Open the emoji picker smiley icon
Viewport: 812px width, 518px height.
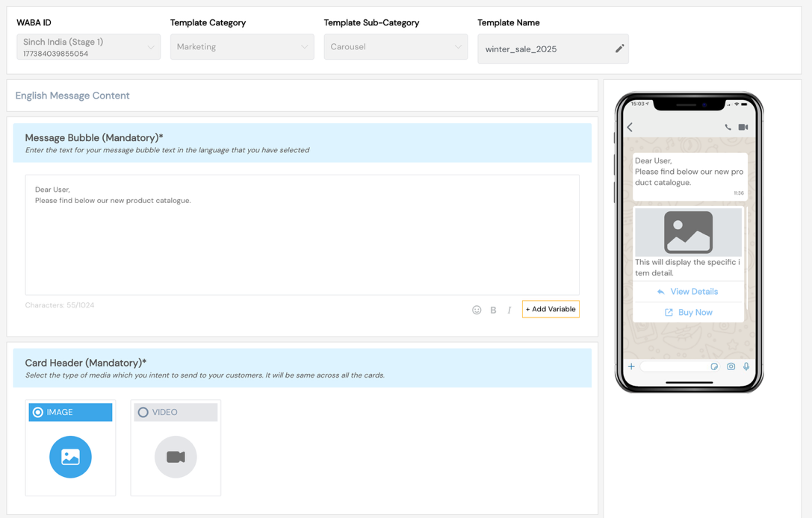(x=477, y=310)
